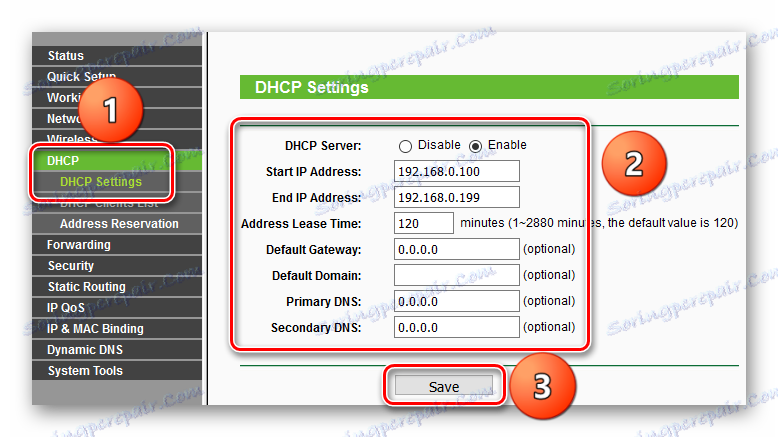Click the 'Start IP Address:' label
The image size is (778, 437).
(314, 172)
